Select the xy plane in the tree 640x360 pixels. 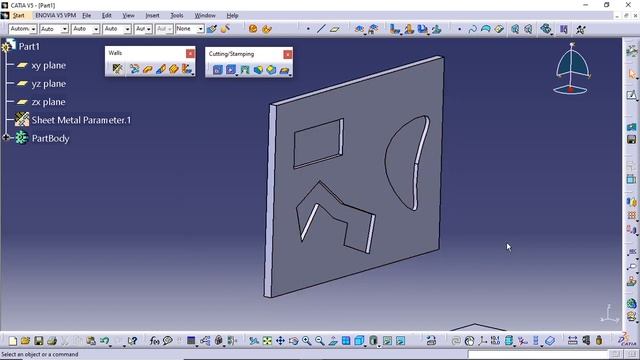click(x=49, y=65)
